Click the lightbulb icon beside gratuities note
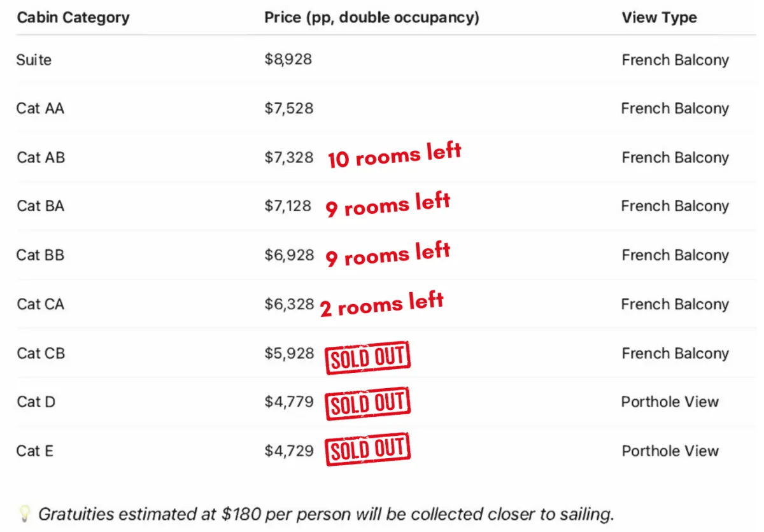 click(x=25, y=513)
